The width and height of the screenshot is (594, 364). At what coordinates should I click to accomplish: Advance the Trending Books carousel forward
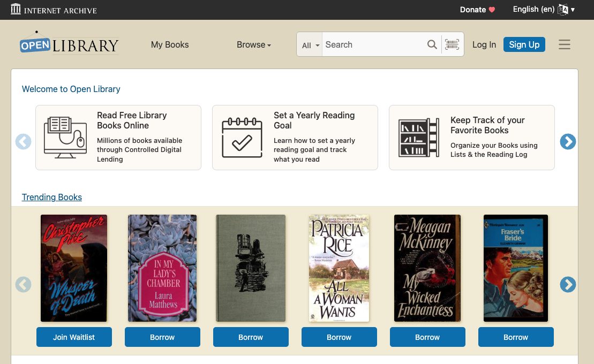[568, 284]
